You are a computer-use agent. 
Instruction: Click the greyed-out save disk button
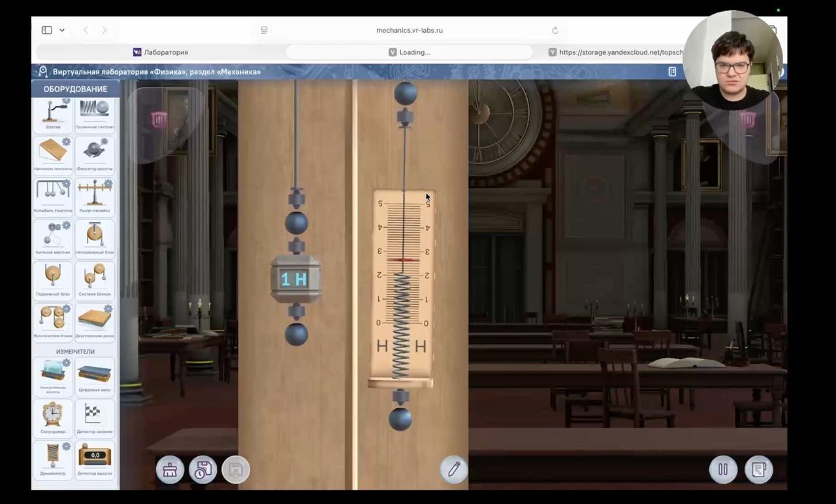236,470
